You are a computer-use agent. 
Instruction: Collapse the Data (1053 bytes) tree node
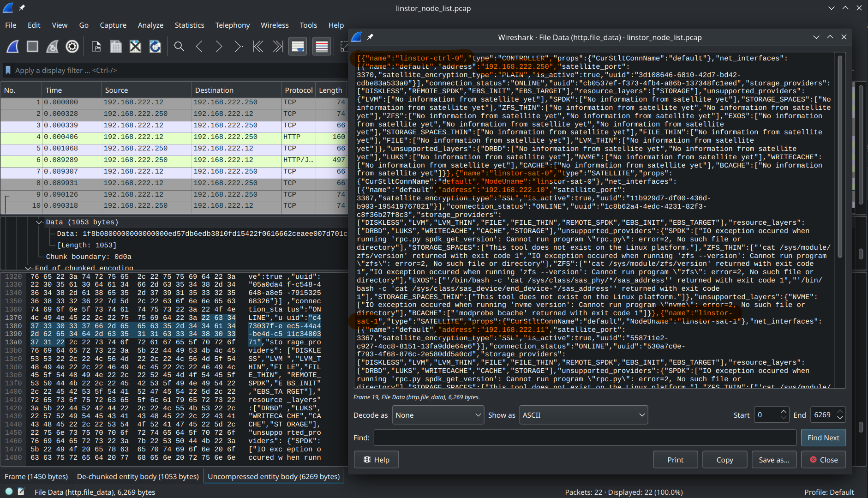pyautogui.click(x=39, y=222)
